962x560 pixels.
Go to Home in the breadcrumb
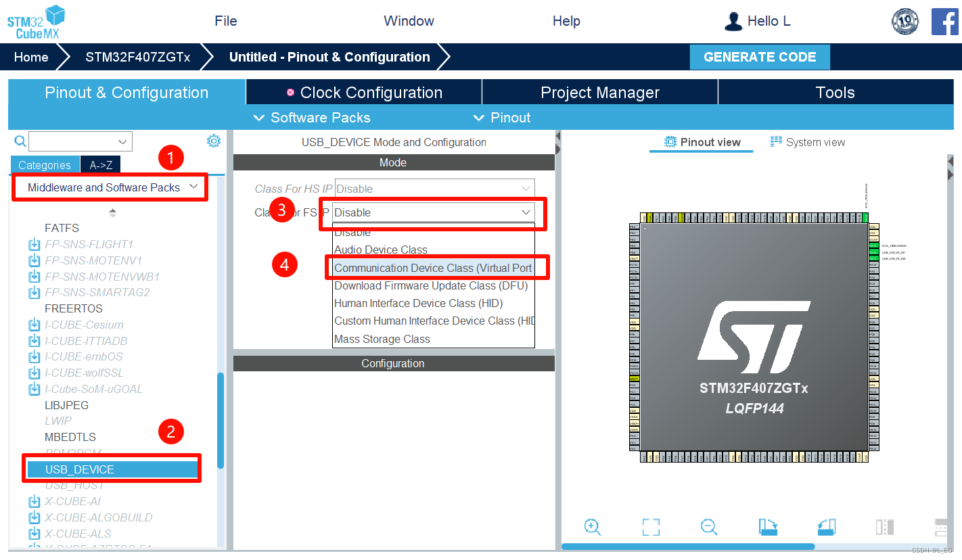coord(31,57)
